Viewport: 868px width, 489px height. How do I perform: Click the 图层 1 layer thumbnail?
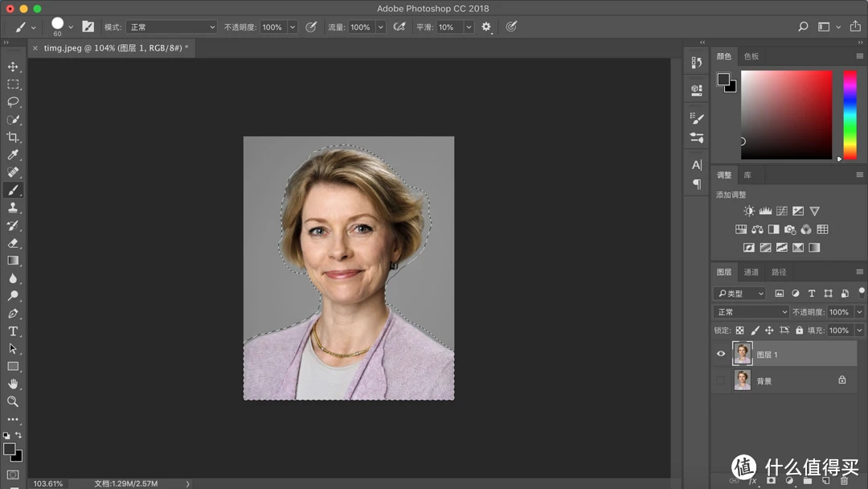click(743, 353)
